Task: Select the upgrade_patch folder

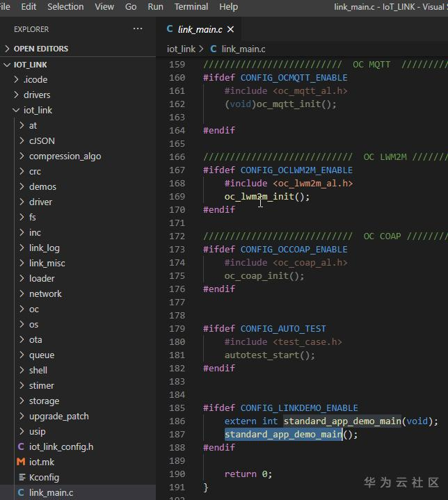Action: [x=78, y=416]
